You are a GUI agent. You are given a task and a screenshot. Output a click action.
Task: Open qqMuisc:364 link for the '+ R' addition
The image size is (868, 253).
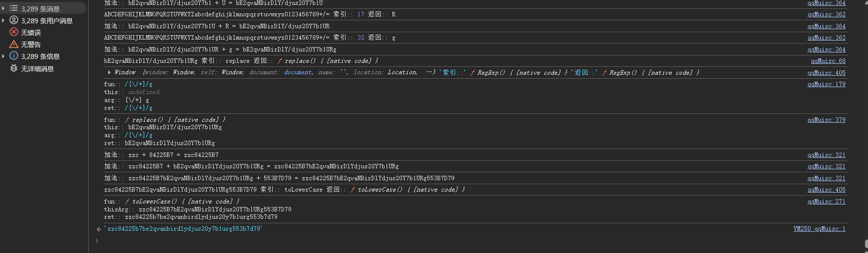click(x=826, y=26)
